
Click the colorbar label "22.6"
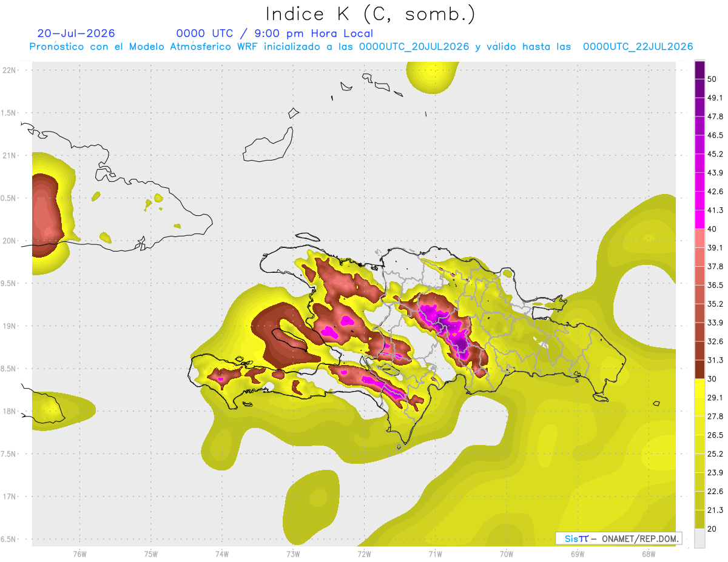pos(715,492)
